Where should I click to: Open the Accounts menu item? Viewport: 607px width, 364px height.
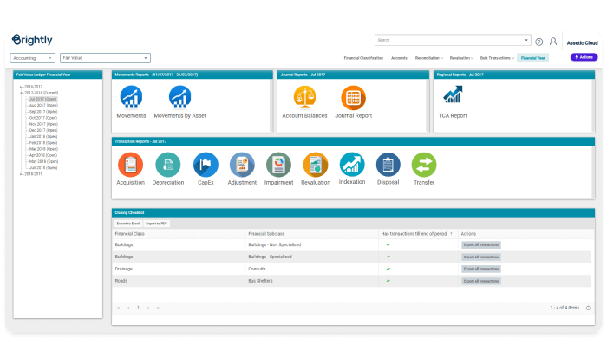tap(399, 58)
